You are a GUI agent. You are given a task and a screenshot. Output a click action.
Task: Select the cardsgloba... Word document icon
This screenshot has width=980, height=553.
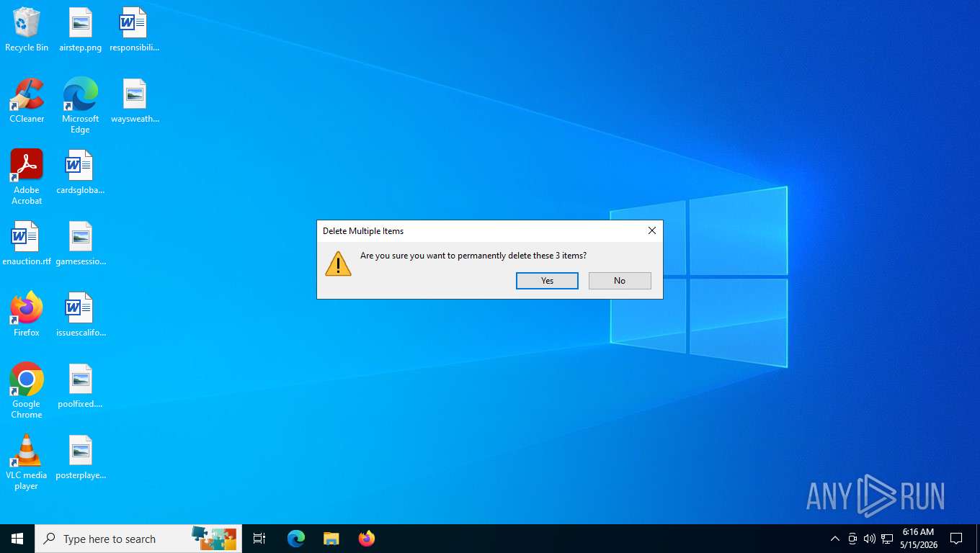[x=81, y=172]
